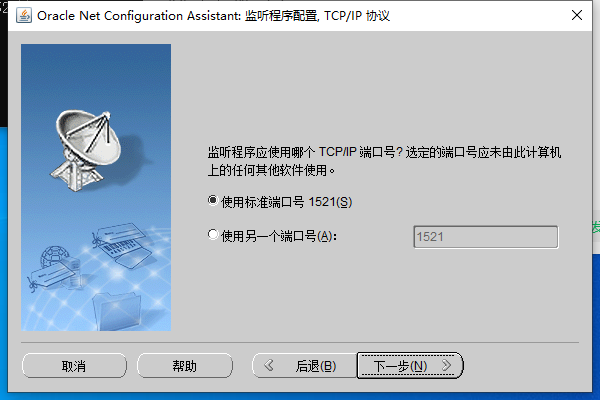Click the 使用另一个端口号(A) label text

click(279, 236)
